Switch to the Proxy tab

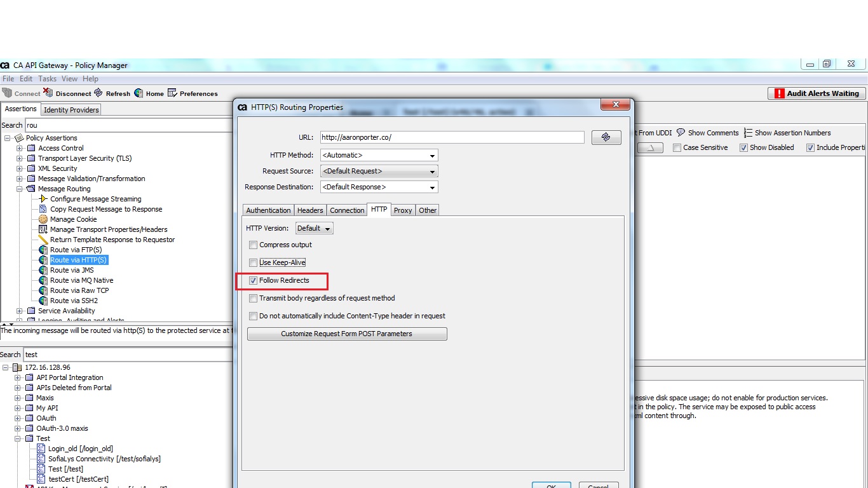point(402,210)
